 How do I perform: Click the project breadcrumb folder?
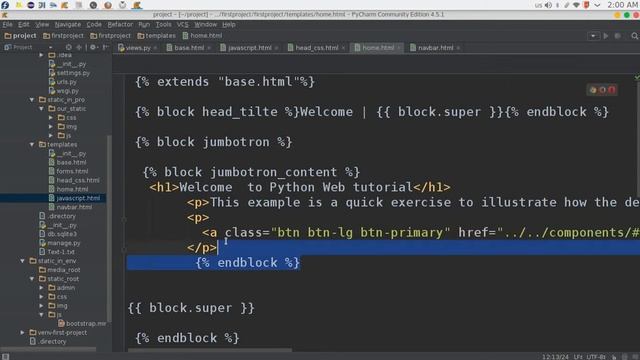click(x=20, y=36)
